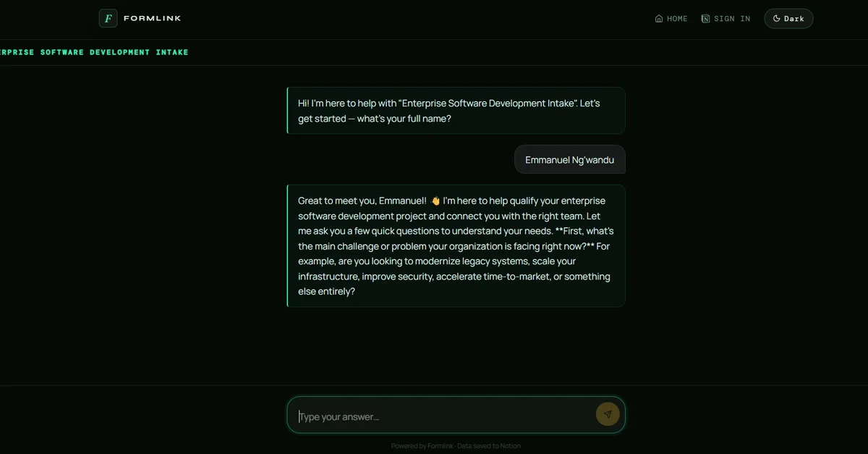868x454 pixels.
Task: Select the first greeting message bubble
Action: pos(456,111)
